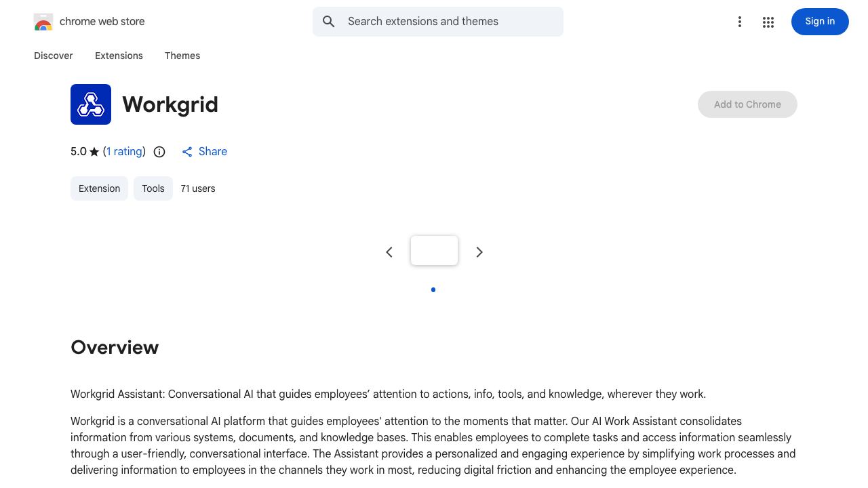Click the chrome web store title text
The height and width of the screenshot is (488, 868).
point(102,22)
